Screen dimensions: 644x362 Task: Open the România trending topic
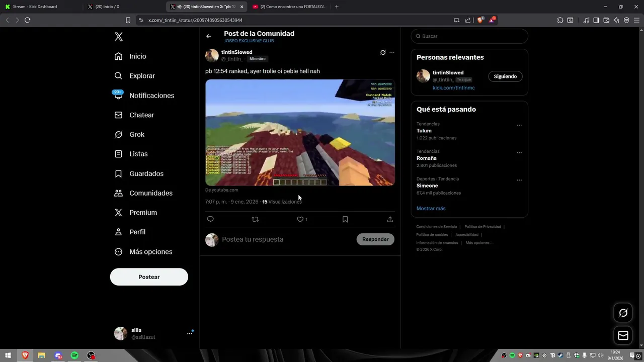click(427, 158)
